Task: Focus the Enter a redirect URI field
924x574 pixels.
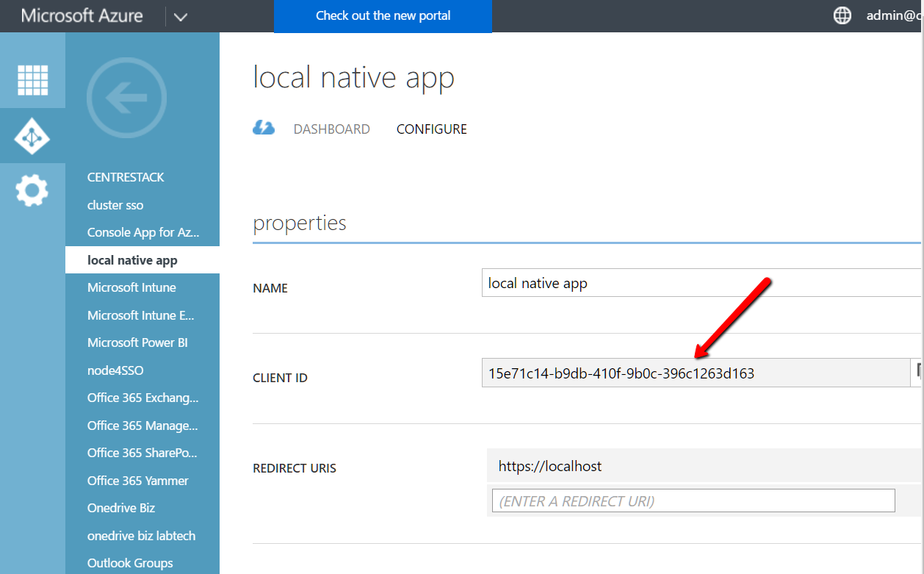Action: pos(693,501)
